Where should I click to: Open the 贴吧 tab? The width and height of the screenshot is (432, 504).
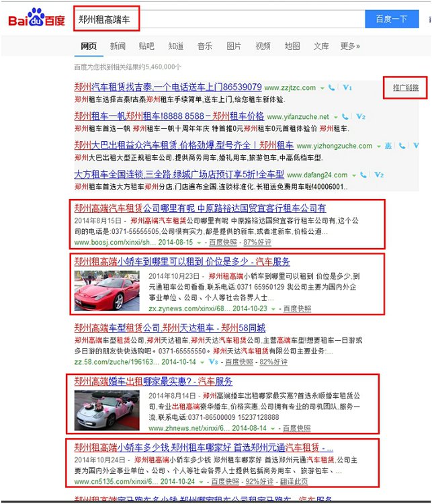click(146, 46)
